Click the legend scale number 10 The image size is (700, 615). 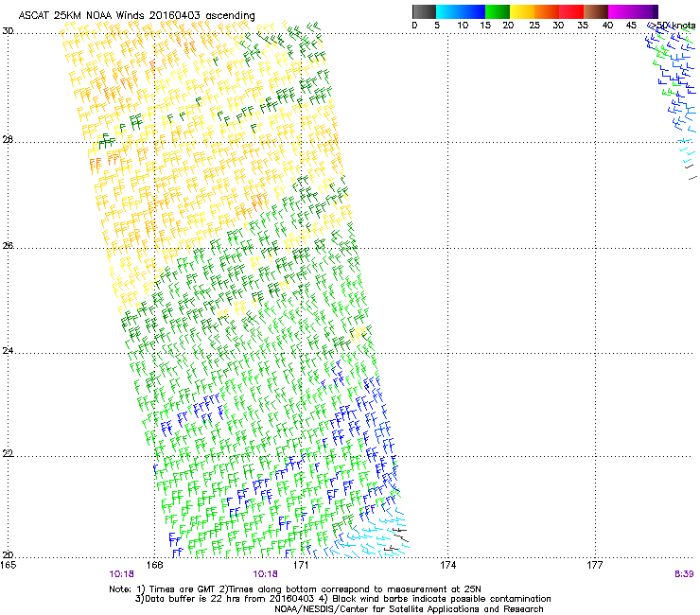coord(463,26)
